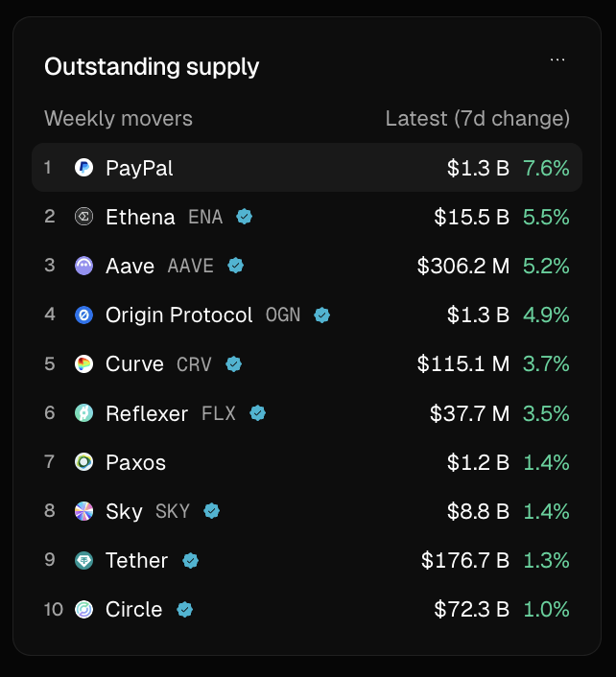Click the Outstanding supply title

152,67
